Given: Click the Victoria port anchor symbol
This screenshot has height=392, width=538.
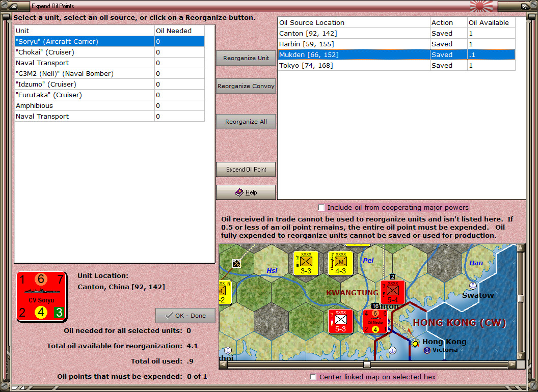Looking at the screenshot, I should pos(427,350).
